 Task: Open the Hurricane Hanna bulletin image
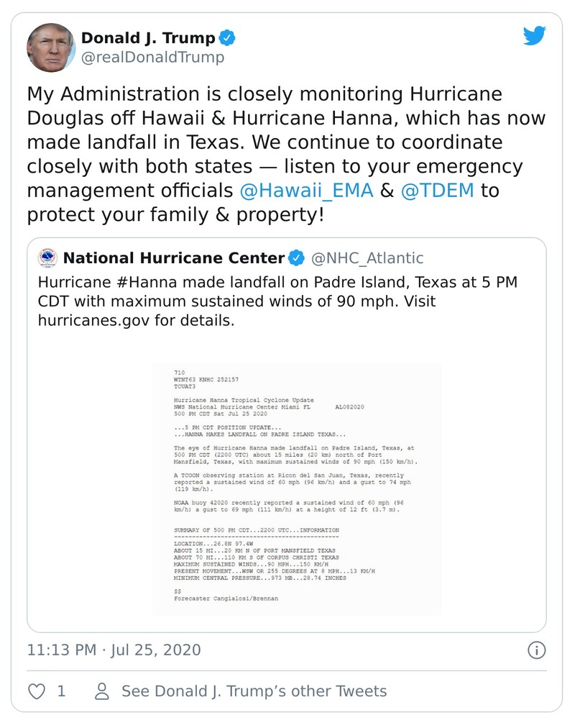coord(296,488)
